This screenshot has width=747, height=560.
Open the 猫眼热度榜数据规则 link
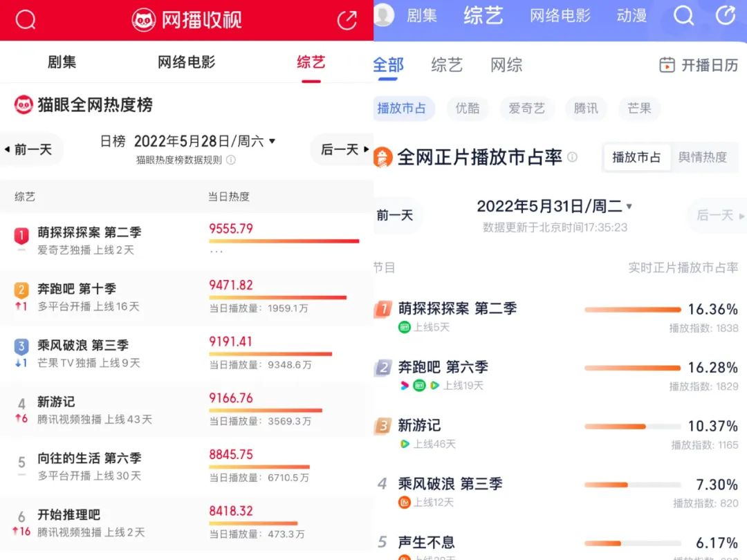click(179, 160)
